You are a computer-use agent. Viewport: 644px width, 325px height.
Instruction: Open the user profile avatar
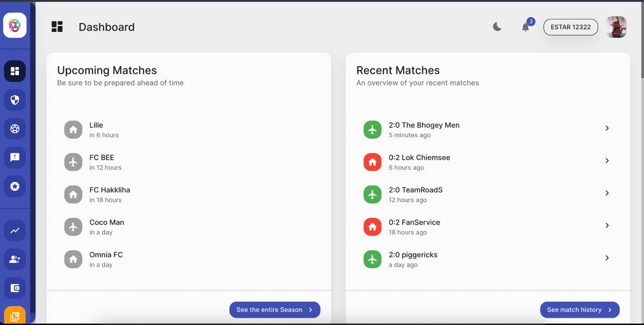click(x=616, y=27)
